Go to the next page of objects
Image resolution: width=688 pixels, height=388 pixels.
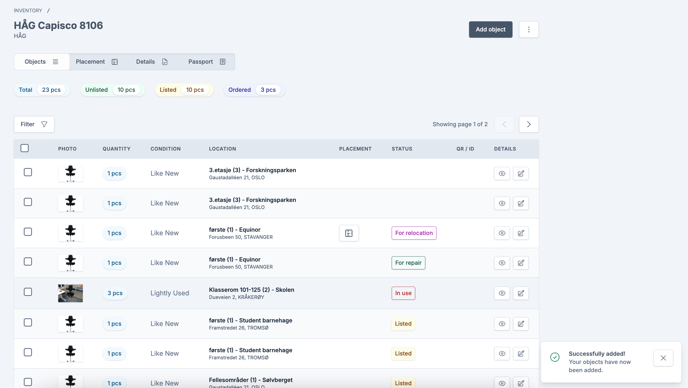pos(528,124)
